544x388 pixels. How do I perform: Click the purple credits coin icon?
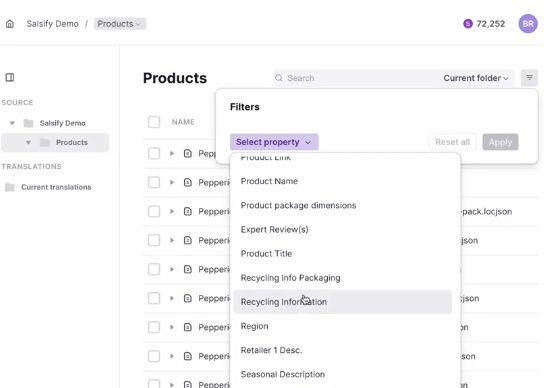tap(468, 24)
